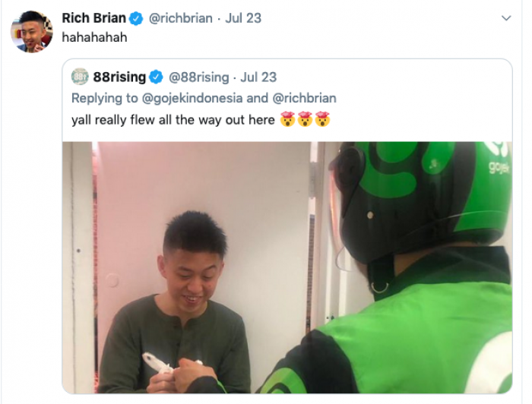Open the 88rising round avatar
Image resolution: width=532 pixels, height=404 pixels.
pos(80,77)
